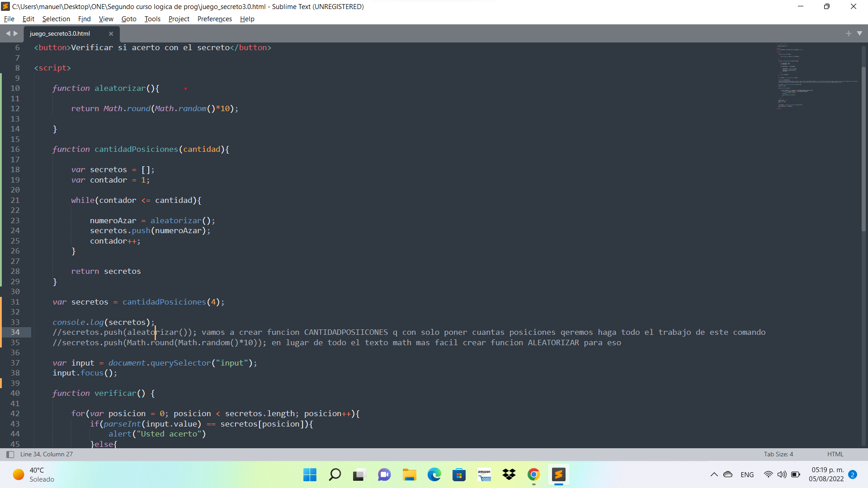The height and width of the screenshot is (488, 868).
Task: Open volume speaker tray icon
Action: click(782, 474)
